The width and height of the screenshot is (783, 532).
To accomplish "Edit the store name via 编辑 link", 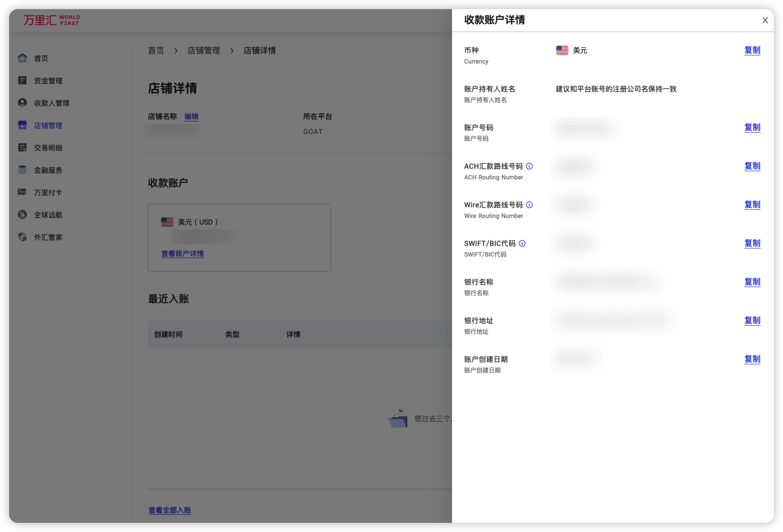I will (191, 117).
